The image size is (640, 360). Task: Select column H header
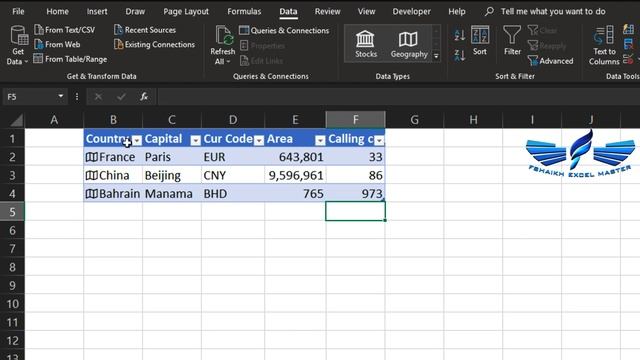coord(473,120)
